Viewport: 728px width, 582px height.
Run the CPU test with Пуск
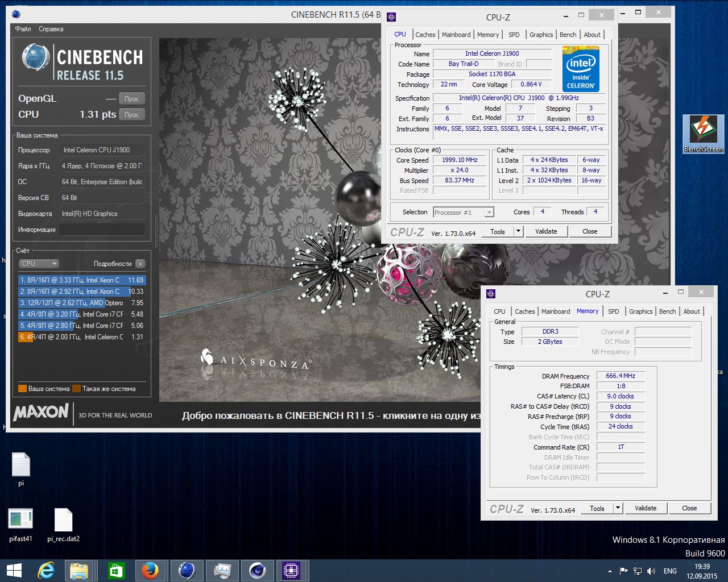[132, 114]
